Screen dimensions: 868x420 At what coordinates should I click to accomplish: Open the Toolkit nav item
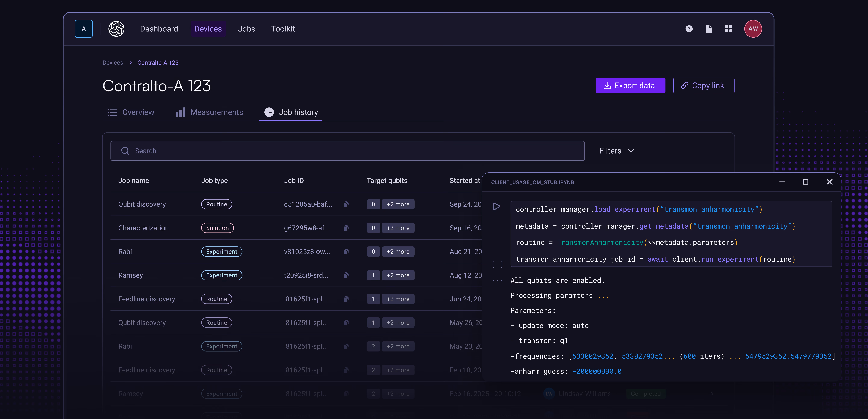[x=283, y=29]
